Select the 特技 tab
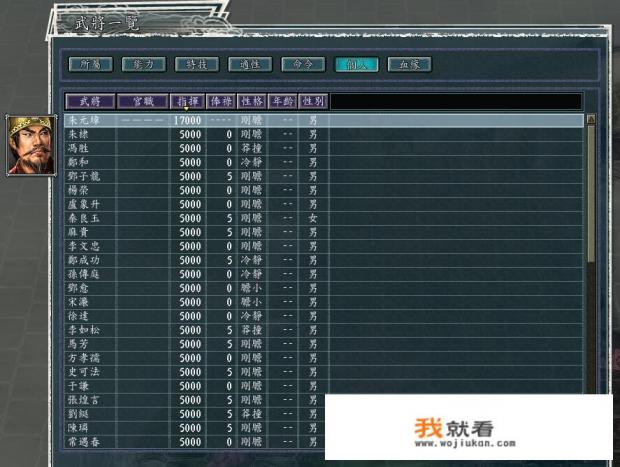 click(196, 64)
